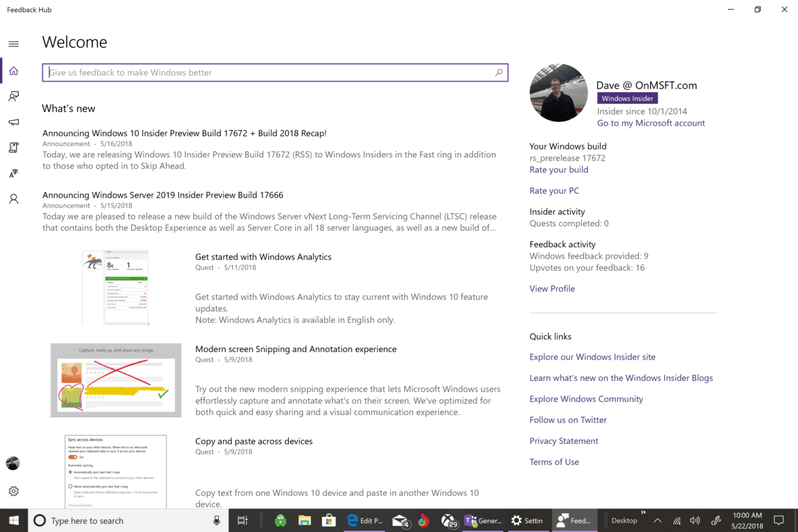Click the taskbar microphone icon
Image resolution: width=798 pixels, height=532 pixels.
217,520
